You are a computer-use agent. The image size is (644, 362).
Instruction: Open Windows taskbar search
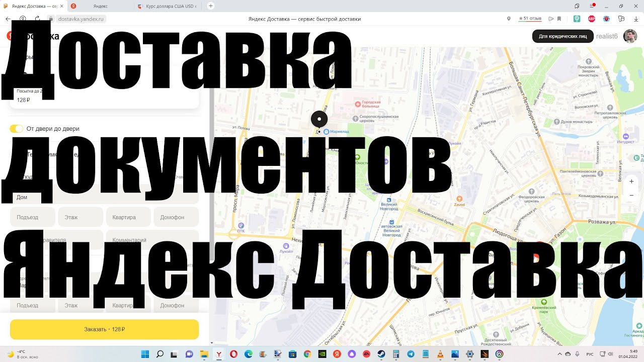pyautogui.click(x=160, y=354)
